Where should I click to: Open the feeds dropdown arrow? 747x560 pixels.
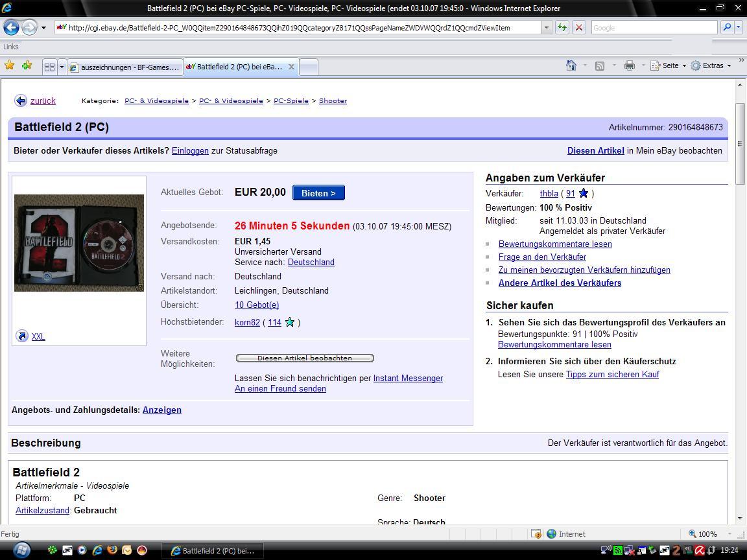point(614,65)
